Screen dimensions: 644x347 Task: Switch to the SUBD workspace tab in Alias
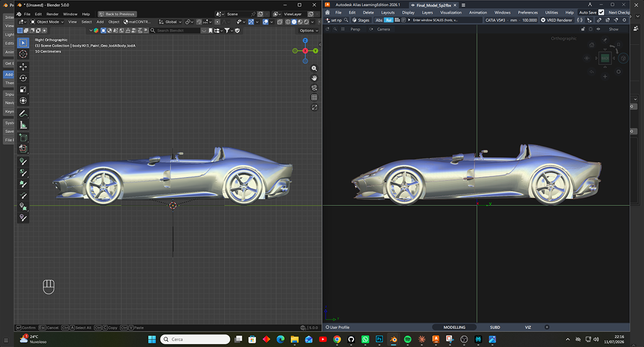pyautogui.click(x=495, y=327)
